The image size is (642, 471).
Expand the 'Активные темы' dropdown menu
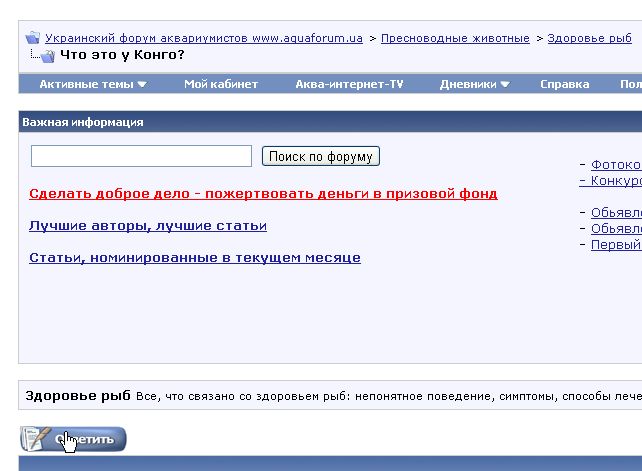[93, 84]
